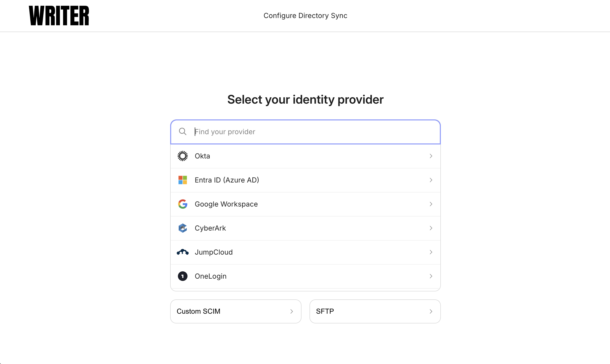Screen dimensions: 610x364
Task: Click the Microsoft Entra ID logo
Action: coord(183,180)
